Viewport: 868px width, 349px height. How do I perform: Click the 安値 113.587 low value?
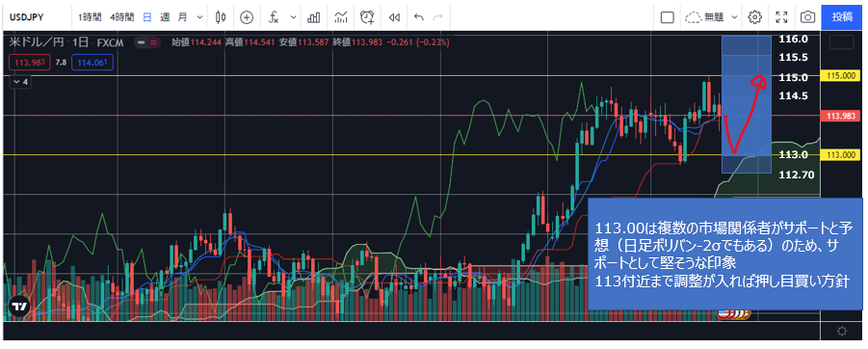pos(304,42)
